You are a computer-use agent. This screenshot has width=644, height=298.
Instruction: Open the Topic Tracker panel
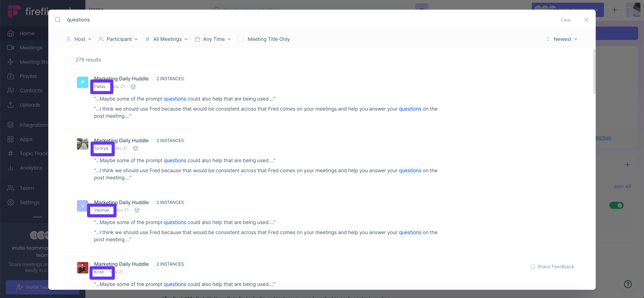34,153
